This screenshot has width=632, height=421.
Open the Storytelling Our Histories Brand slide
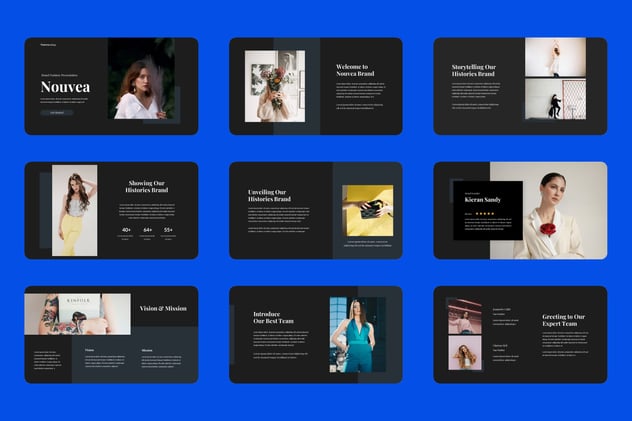pyautogui.click(x=520, y=86)
